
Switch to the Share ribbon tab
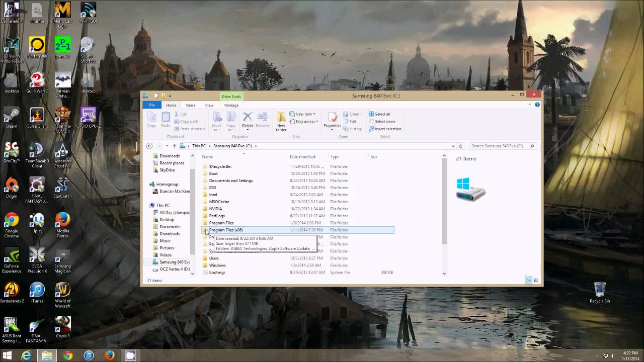coord(190,105)
